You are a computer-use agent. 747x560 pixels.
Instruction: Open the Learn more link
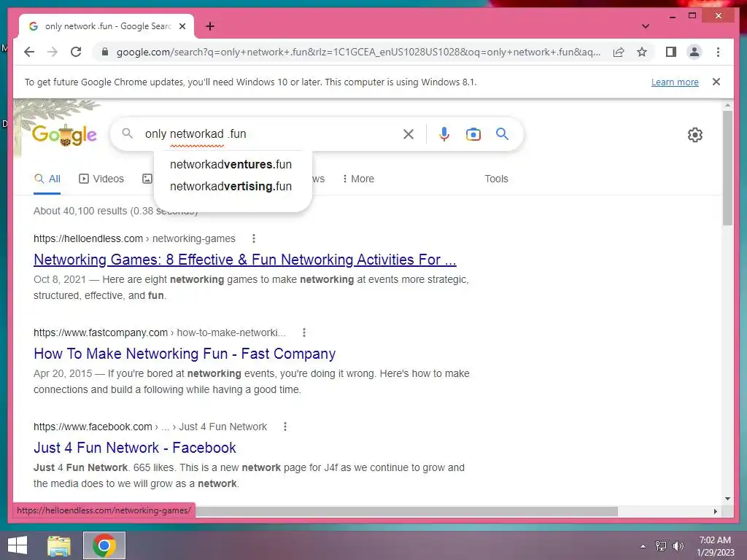click(x=675, y=82)
